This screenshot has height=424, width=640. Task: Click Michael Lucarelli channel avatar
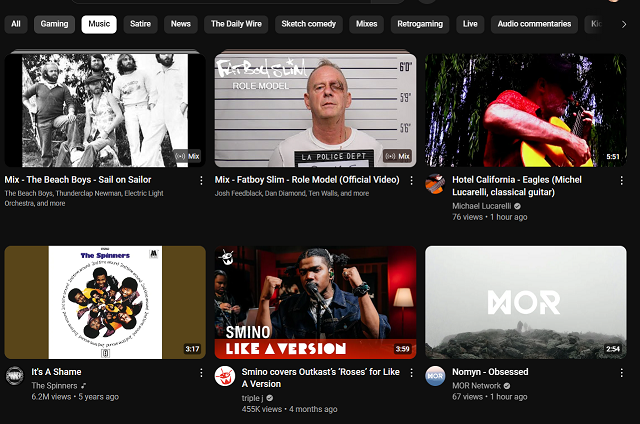click(x=435, y=184)
